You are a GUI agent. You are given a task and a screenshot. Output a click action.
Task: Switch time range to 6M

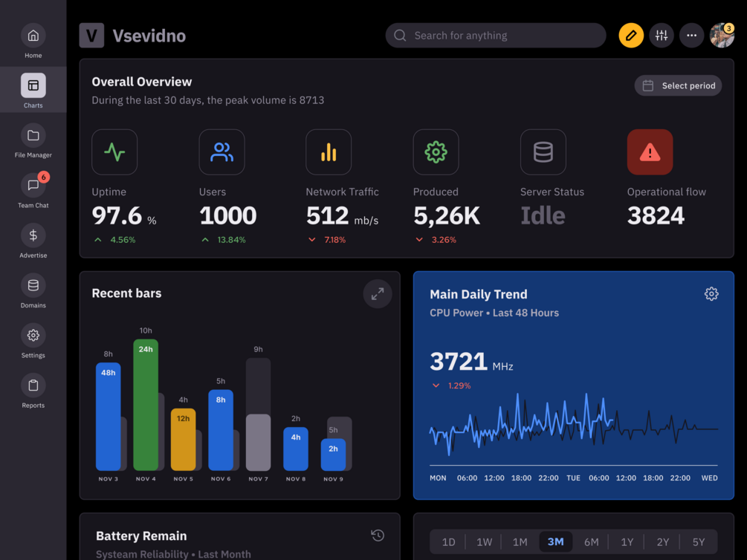click(x=591, y=542)
